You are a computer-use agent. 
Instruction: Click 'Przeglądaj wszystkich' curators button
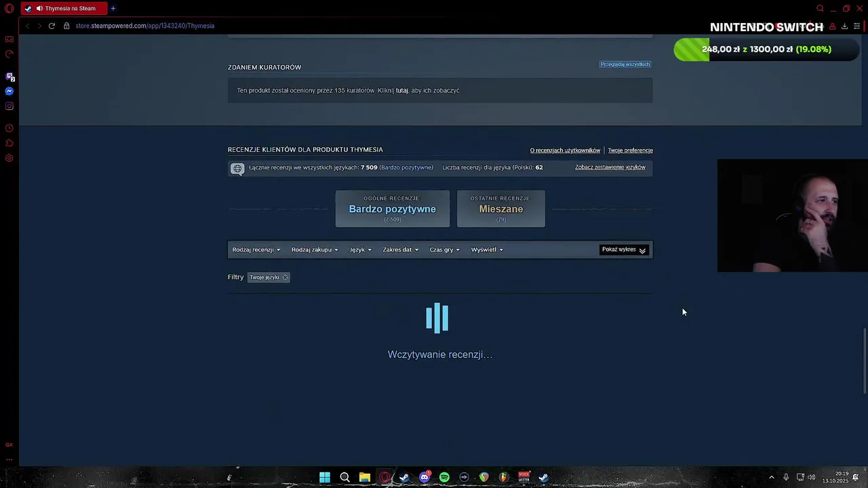tap(625, 64)
